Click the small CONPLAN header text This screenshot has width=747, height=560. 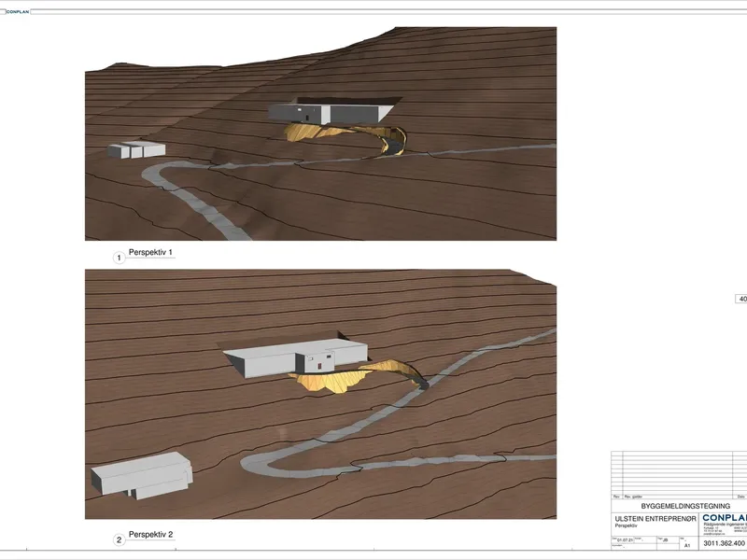point(18,12)
